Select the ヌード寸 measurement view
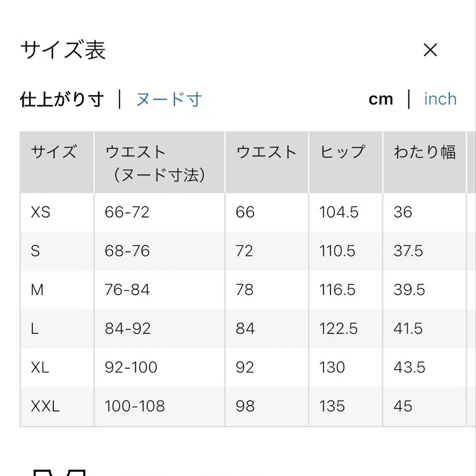The height and width of the screenshot is (476, 476). tap(168, 99)
